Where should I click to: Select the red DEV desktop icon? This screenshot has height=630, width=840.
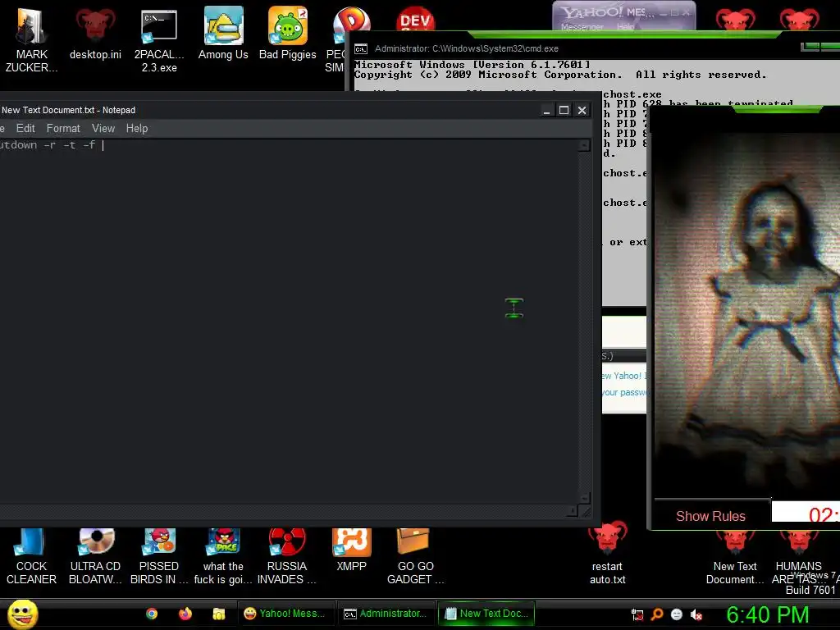[x=415, y=20]
